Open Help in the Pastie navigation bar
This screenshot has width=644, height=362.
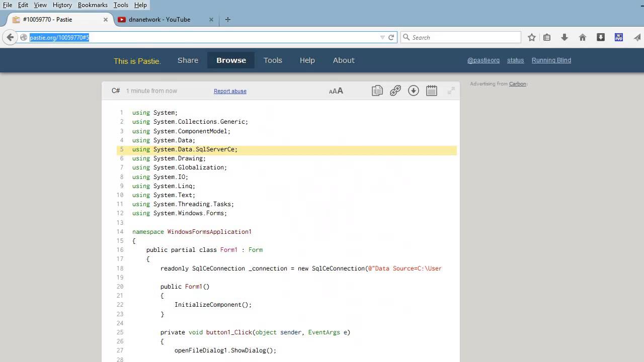(x=307, y=60)
